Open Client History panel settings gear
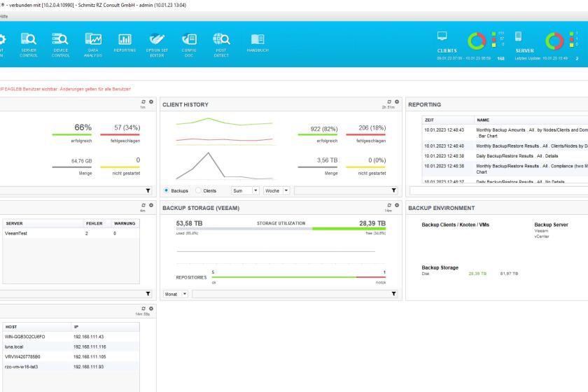The width and height of the screenshot is (588, 392). click(397, 101)
